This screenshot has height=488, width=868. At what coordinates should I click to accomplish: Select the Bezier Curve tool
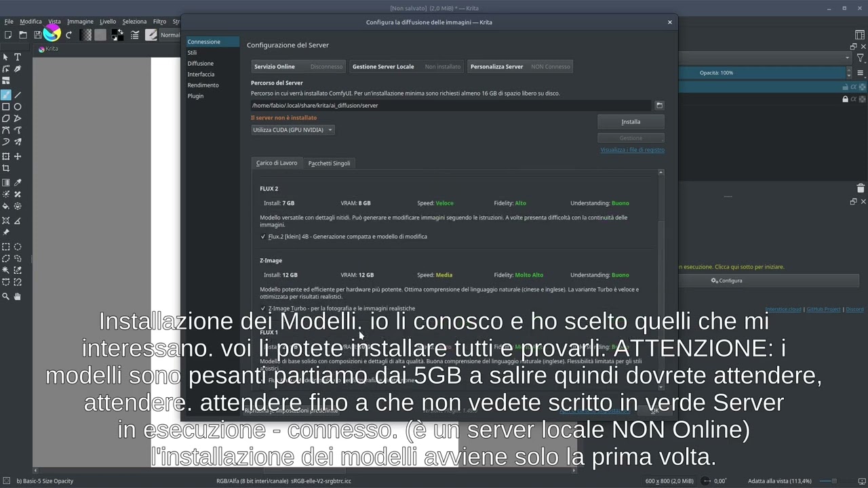pos(6,130)
